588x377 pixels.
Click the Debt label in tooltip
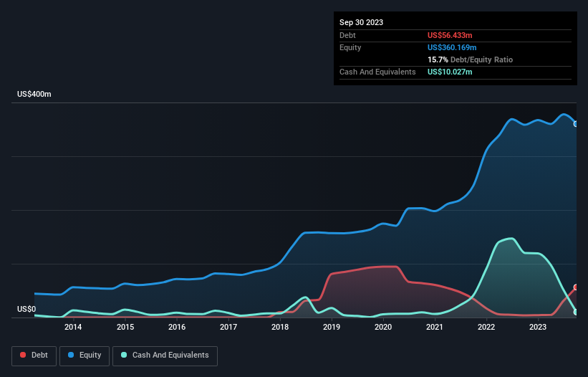pyautogui.click(x=347, y=35)
